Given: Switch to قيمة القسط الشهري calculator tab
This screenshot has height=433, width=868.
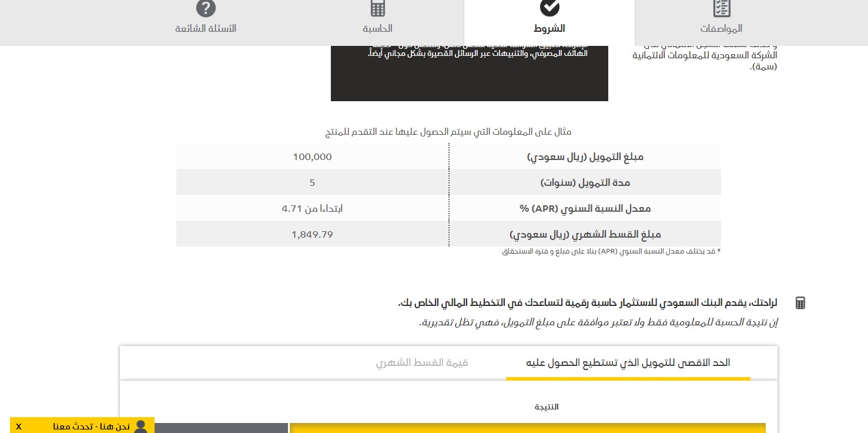Looking at the screenshot, I should pyautogui.click(x=422, y=362).
